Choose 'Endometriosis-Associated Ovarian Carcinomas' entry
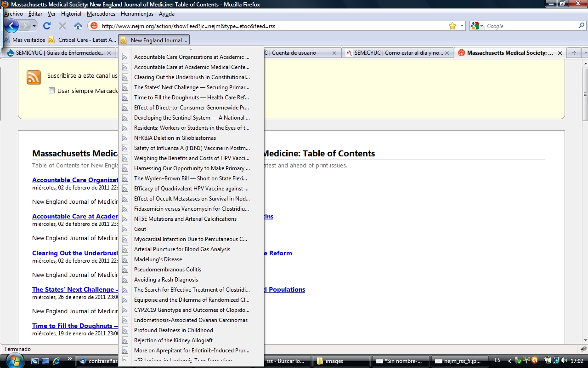The width and height of the screenshot is (588, 368). [191, 320]
